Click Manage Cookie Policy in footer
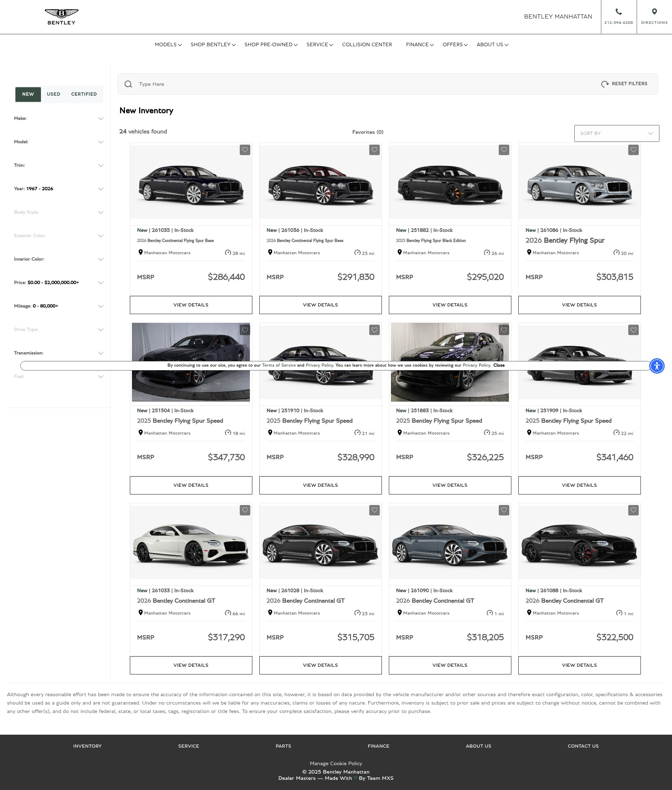This screenshot has width=672, height=790. [336, 763]
